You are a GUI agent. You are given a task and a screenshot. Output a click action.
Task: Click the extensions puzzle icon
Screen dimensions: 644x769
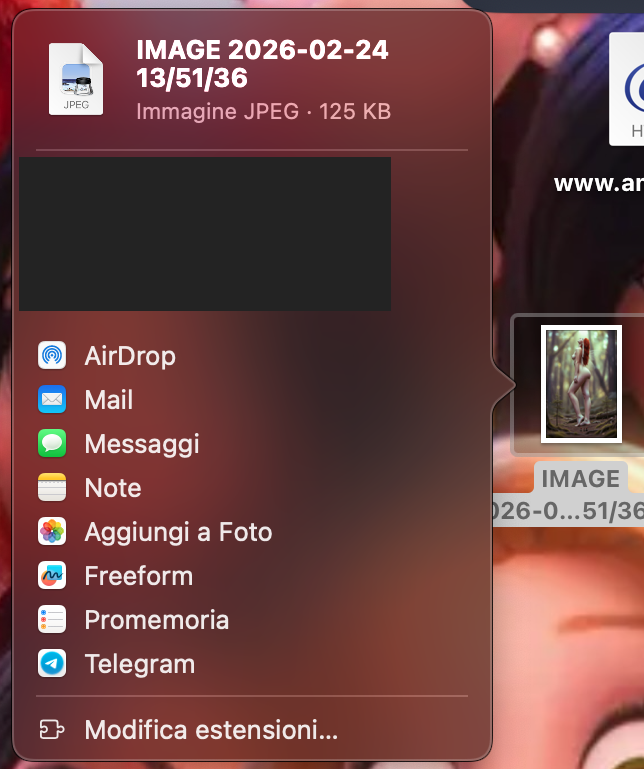pyautogui.click(x=52, y=729)
